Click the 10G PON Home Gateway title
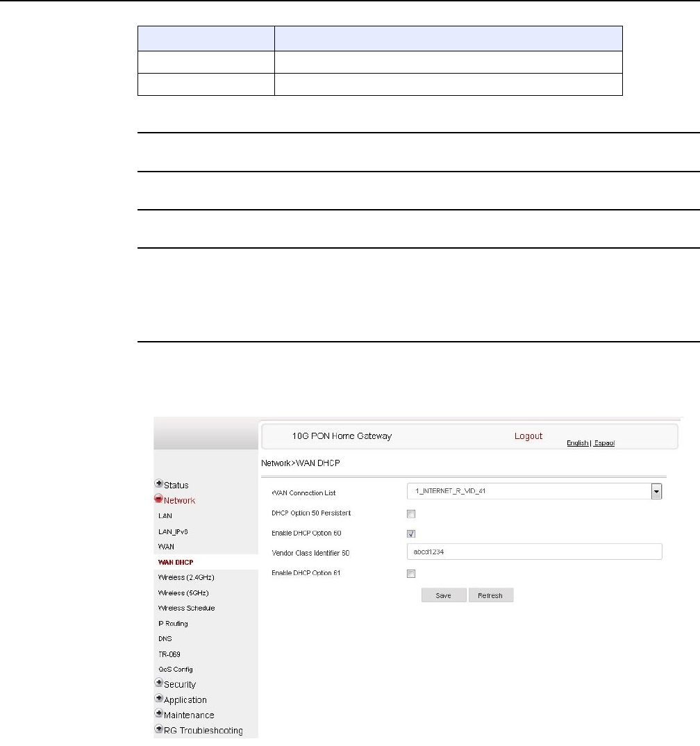The height and width of the screenshot is (746, 700). click(342, 436)
